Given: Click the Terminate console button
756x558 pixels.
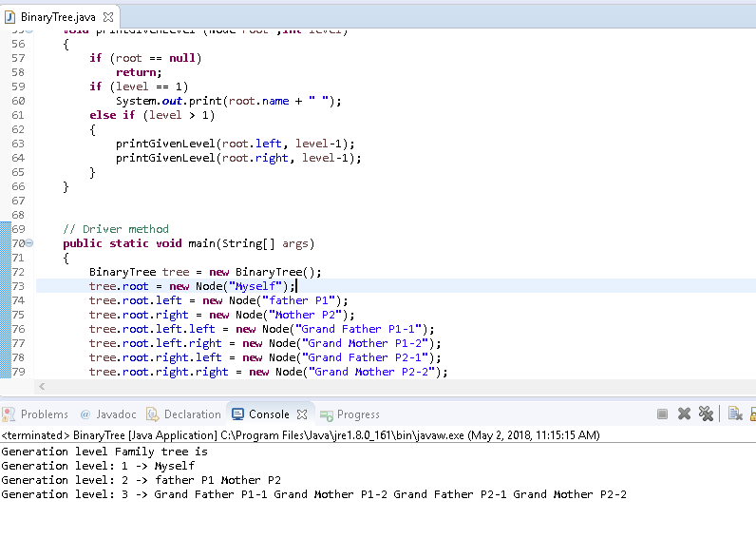Looking at the screenshot, I should coord(662,414).
